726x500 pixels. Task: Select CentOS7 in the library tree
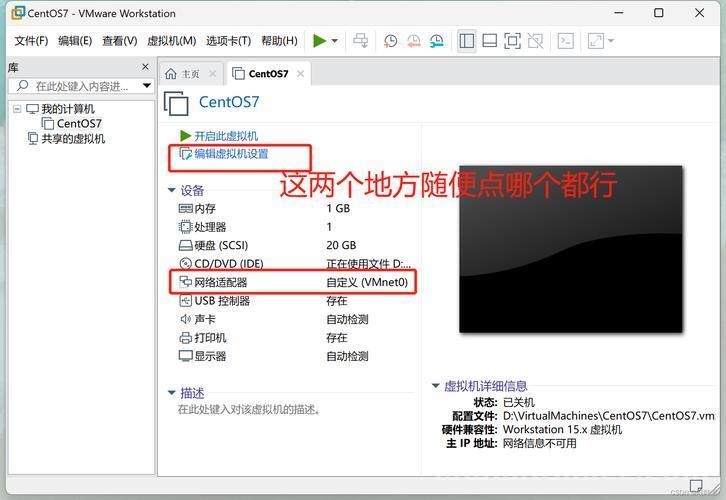79,124
